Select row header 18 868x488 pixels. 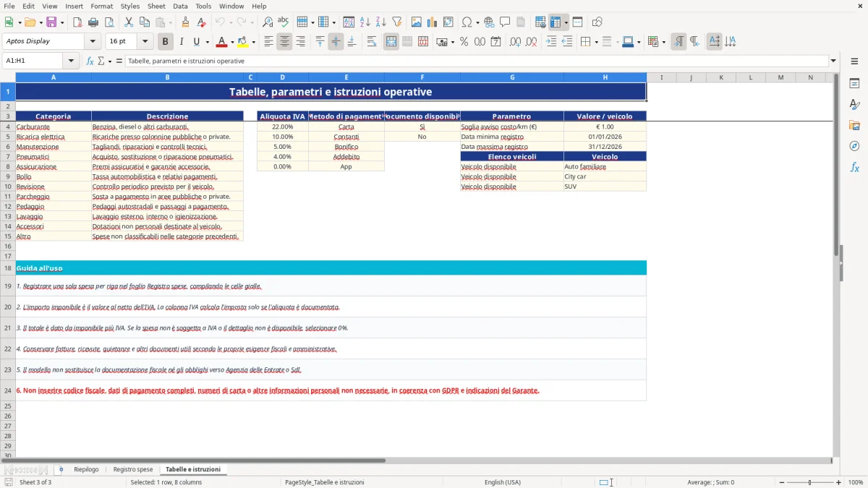pyautogui.click(x=8, y=268)
